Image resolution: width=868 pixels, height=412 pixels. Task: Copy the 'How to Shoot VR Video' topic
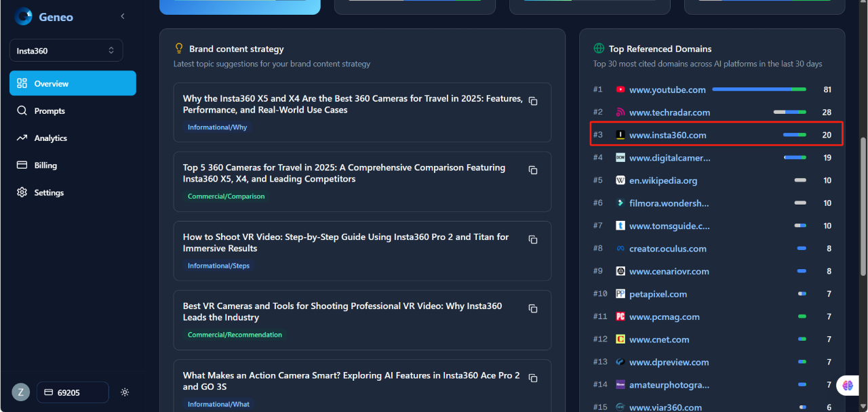[x=533, y=239]
